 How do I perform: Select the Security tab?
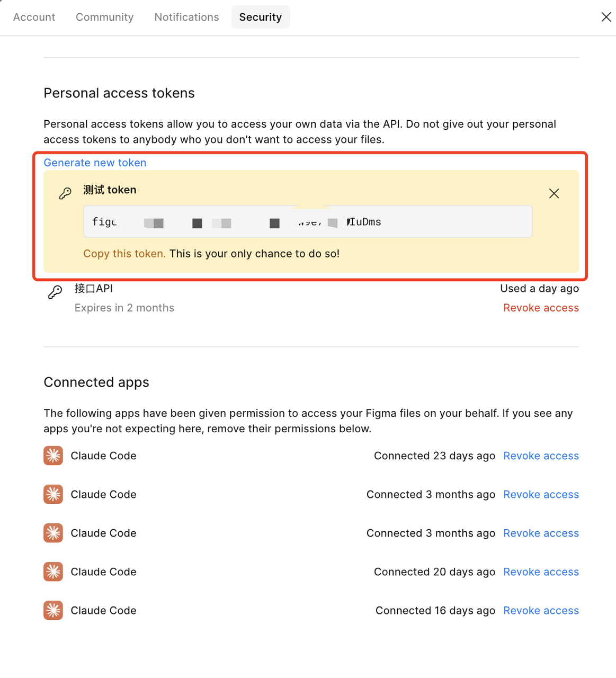click(261, 17)
